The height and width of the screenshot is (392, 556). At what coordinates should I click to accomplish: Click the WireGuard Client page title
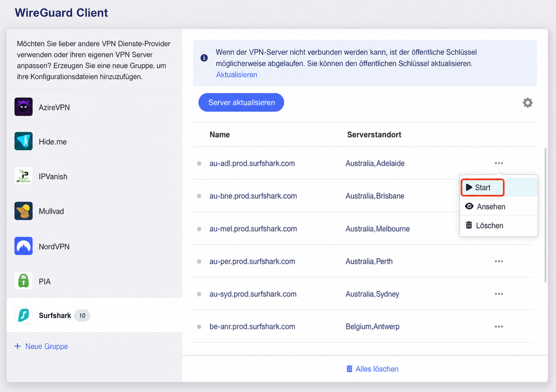[61, 13]
